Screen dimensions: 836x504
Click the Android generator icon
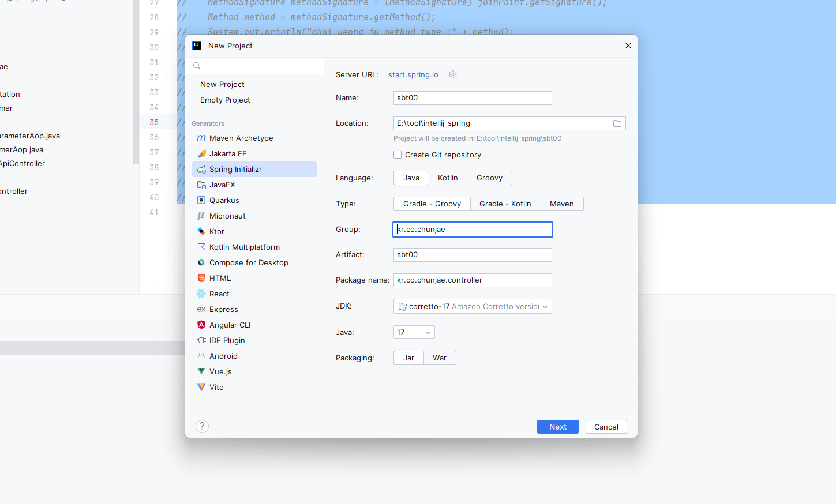pyautogui.click(x=201, y=356)
